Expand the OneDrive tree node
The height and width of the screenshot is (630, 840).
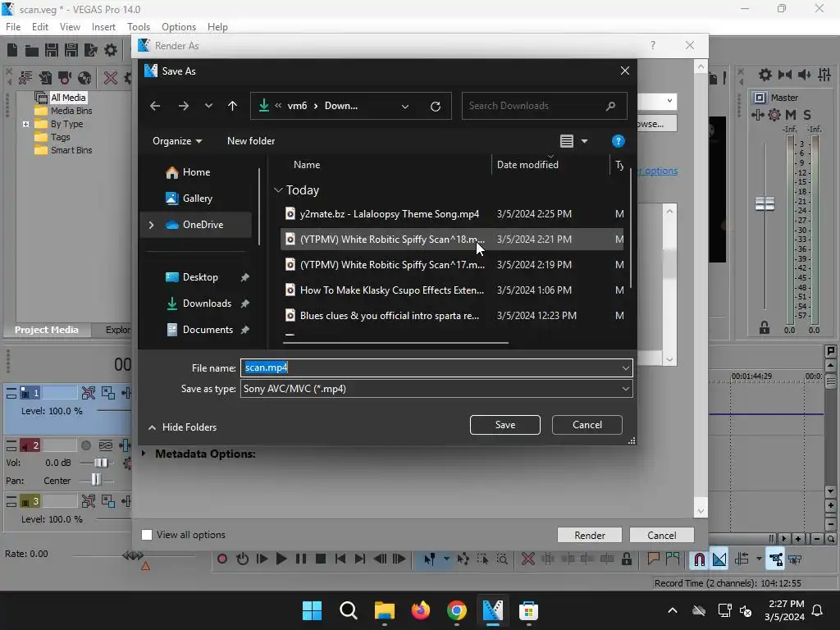click(x=151, y=225)
